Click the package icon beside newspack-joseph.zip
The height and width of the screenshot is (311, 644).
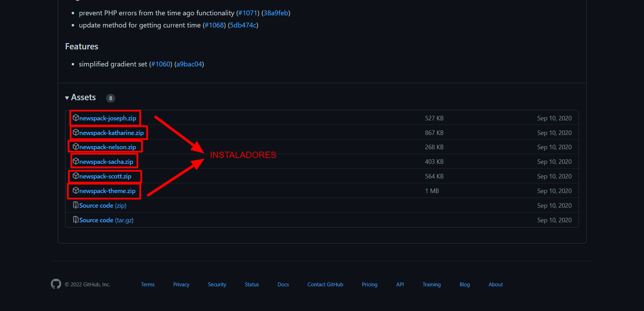click(76, 118)
